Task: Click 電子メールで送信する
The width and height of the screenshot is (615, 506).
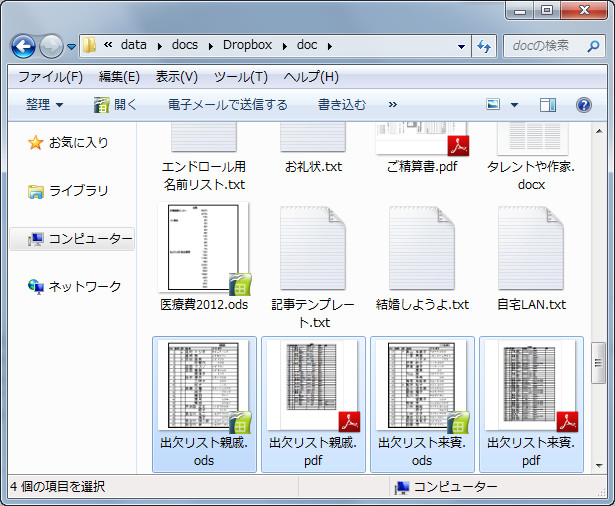Action: (x=227, y=105)
